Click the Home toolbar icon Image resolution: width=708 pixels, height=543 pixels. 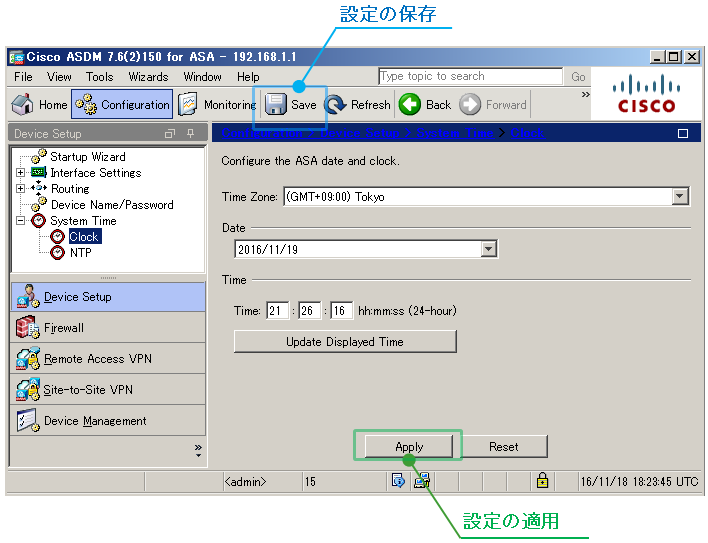pyautogui.click(x=22, y=104)
